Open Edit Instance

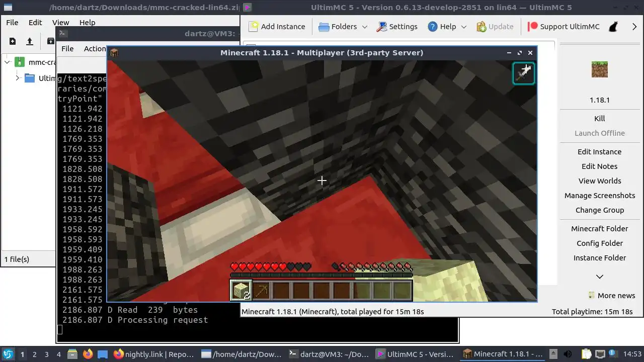[600, 152]
